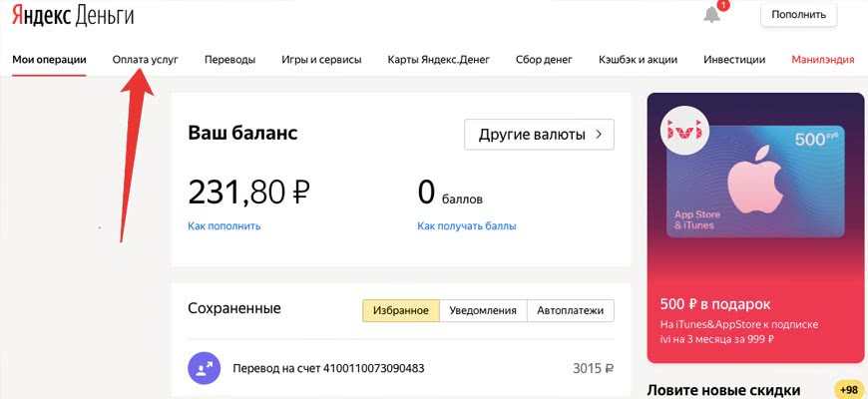Select the Кэшбэк и акции tab
Viewport: 868px width, 399px height.
[639, 59]
